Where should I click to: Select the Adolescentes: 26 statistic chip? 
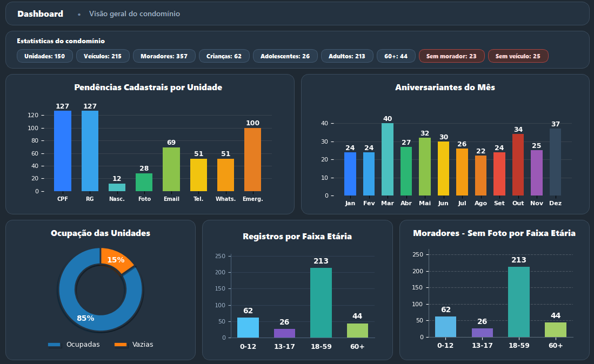click(285, 56)
